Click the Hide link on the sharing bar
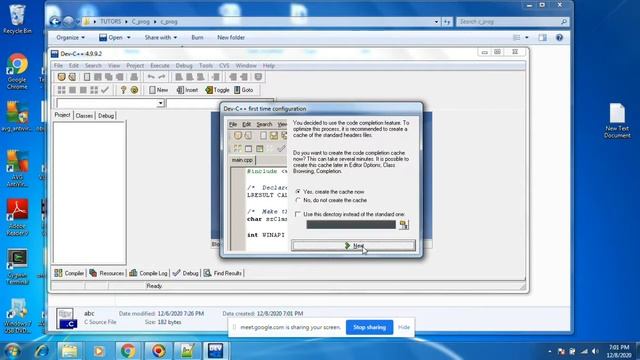 (404, 327)
